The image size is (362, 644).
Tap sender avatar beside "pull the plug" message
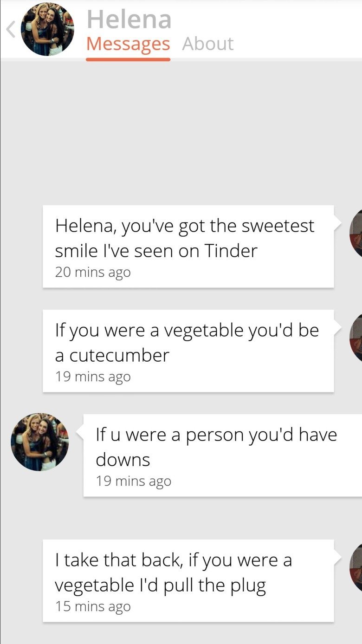pos(356,567)
